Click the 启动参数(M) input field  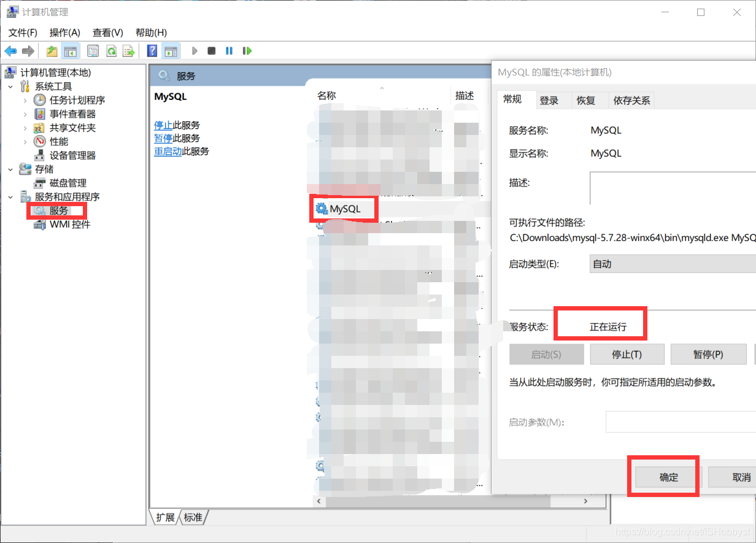[x=681, y=422]
